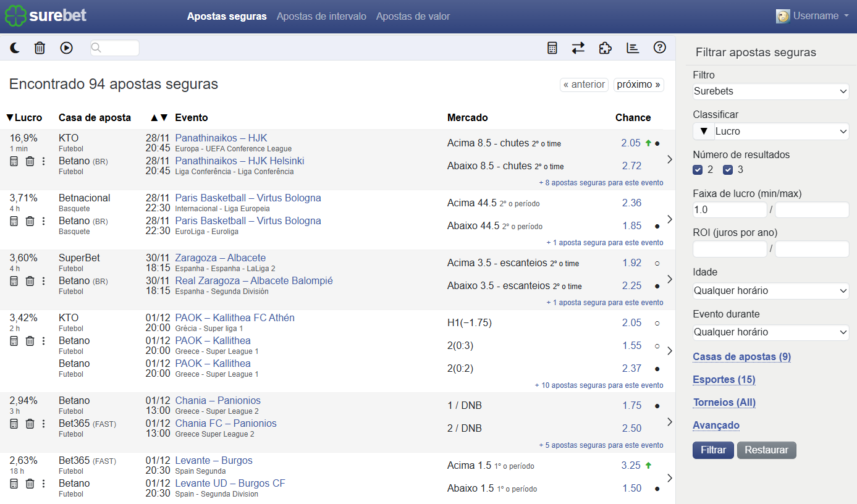
Task: Toggle dark mode moon icon
Action: (x=15, y=48)
